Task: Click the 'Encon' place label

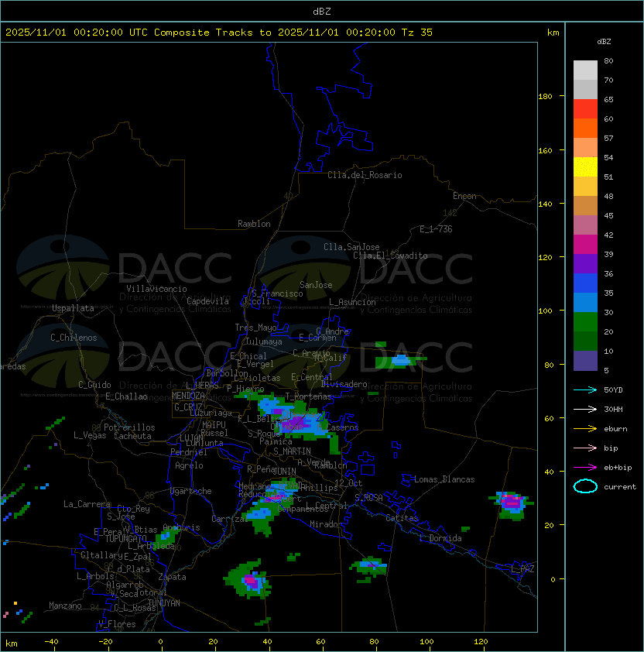Action: pos(464,196)
